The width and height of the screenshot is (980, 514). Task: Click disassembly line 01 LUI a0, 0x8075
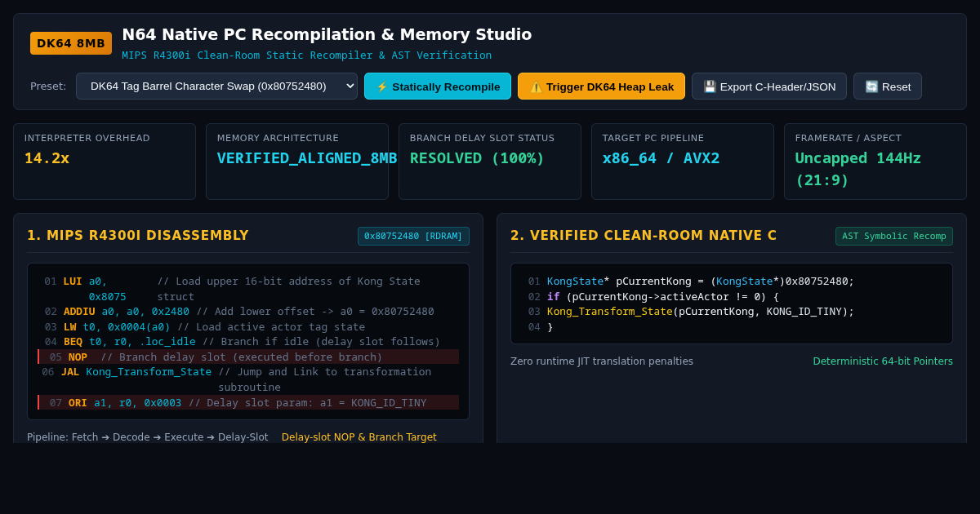248,289
